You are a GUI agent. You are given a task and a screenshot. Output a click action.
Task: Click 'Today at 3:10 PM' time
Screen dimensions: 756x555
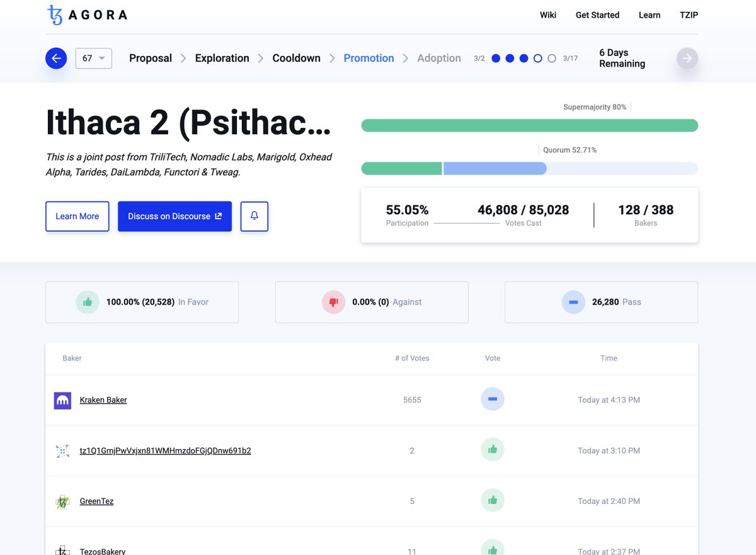point(609,450)
